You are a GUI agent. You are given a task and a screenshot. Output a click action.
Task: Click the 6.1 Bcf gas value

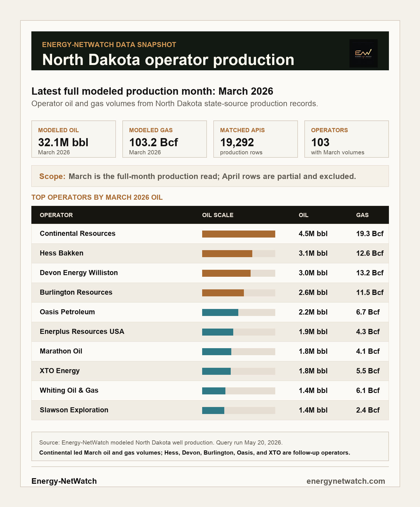click(368, 390)
